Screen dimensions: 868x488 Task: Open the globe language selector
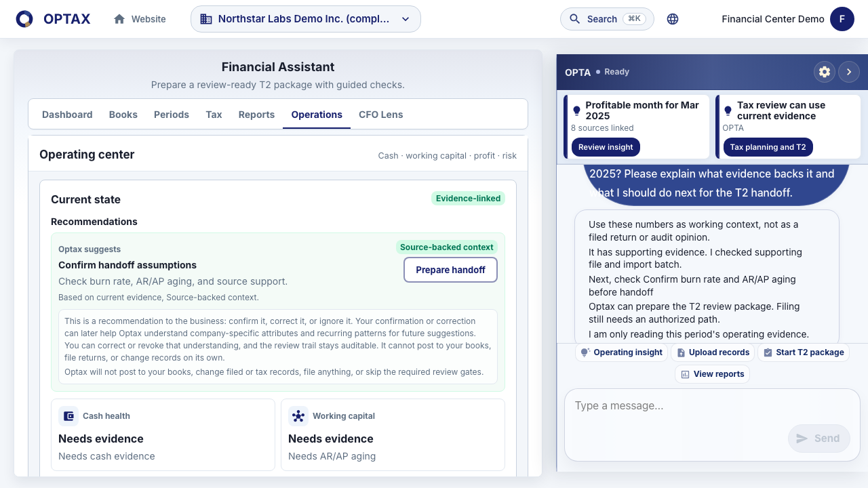click(673, 19)
